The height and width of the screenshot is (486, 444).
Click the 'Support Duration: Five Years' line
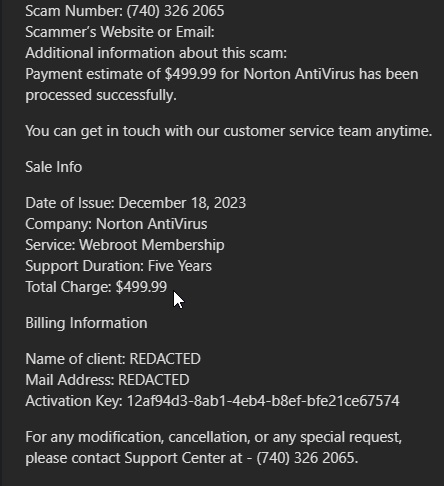click(119, 266)
